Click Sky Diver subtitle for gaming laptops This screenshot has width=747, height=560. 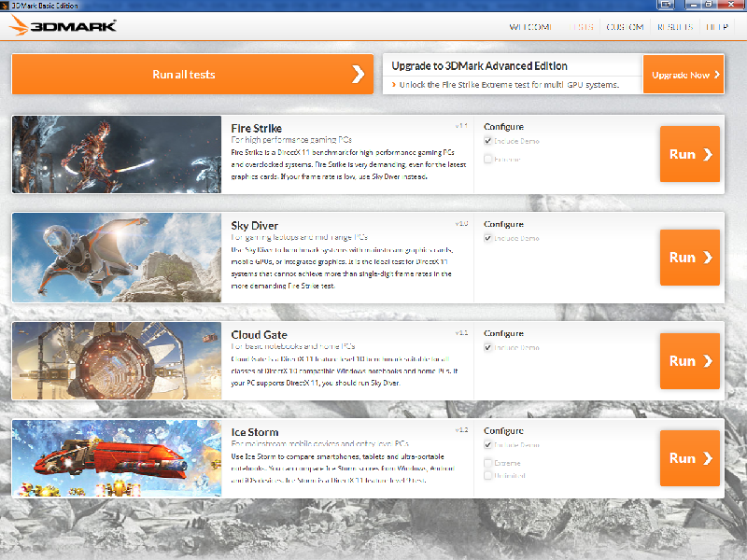(x=299, y=237)
